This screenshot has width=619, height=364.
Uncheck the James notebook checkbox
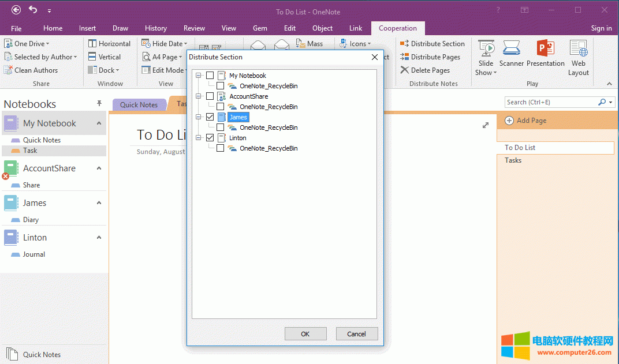(x=210, y=117)
